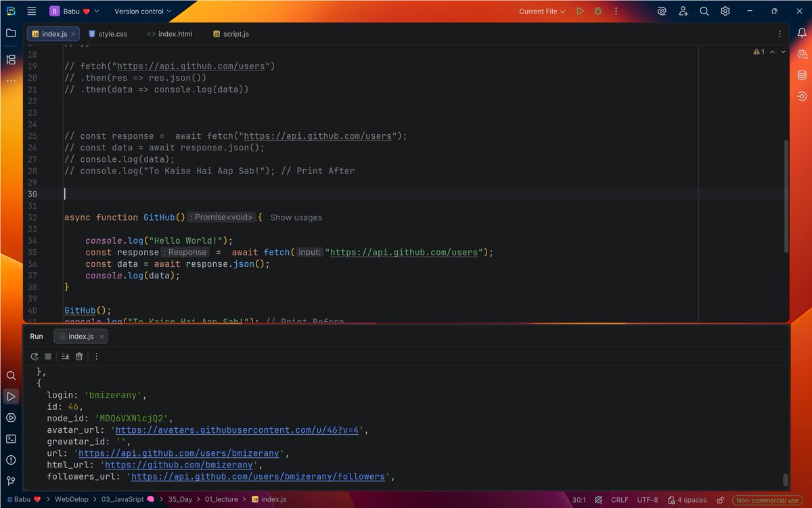Click the warning indicator showing 1 problem
Screen dimensions: 812x508
click(x=759, y=51)
